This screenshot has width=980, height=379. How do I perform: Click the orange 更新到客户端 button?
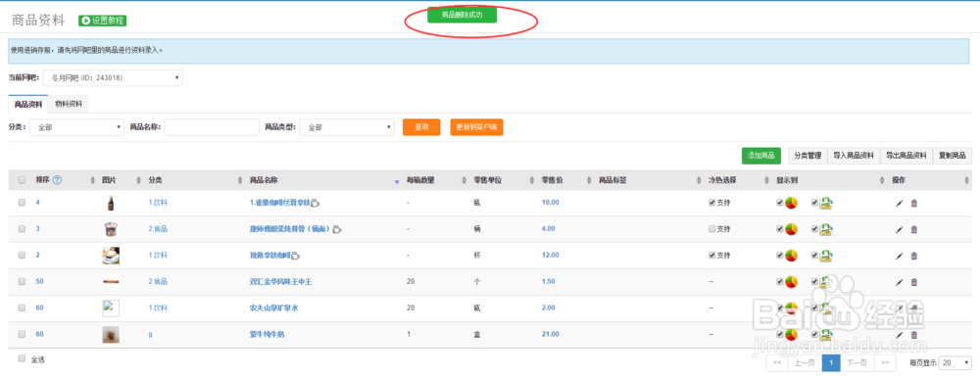pyautogui.click(x=477, y=127)
